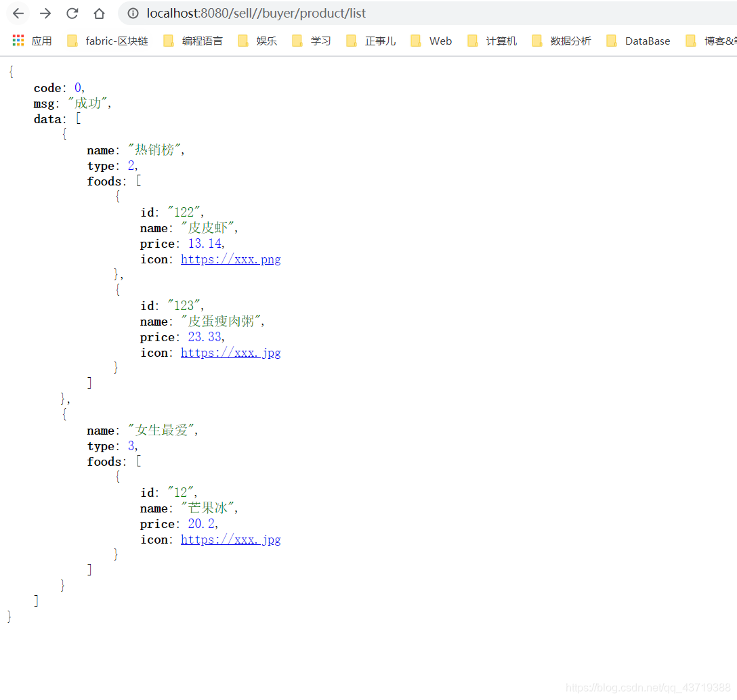
Task: Click the foods key under 女生最爱
Action: click(x=104, y=462)
